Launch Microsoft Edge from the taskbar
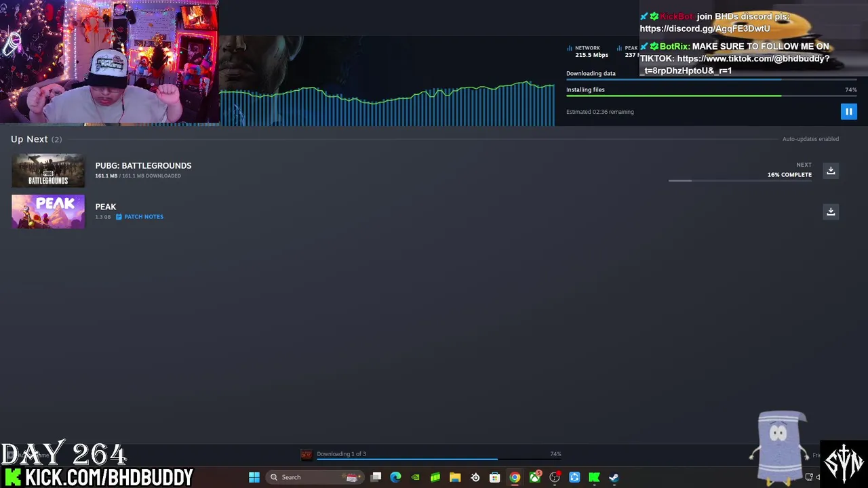 [x=395, y=477]
